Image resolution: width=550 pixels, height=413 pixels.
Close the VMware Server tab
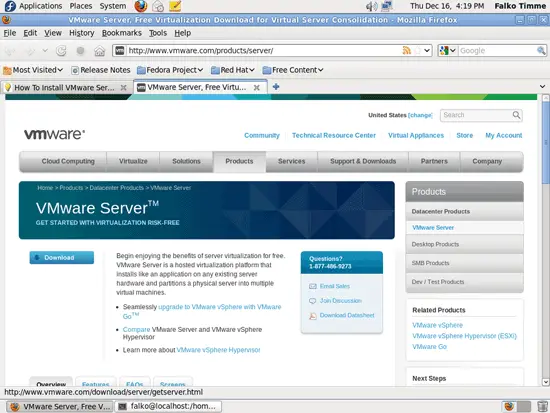click(257, 88)
